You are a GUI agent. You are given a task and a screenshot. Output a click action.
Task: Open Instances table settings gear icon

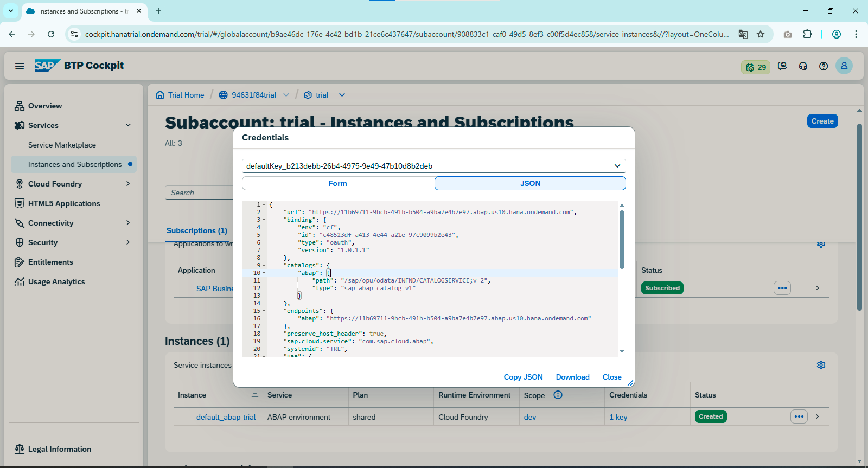(821, 365)
